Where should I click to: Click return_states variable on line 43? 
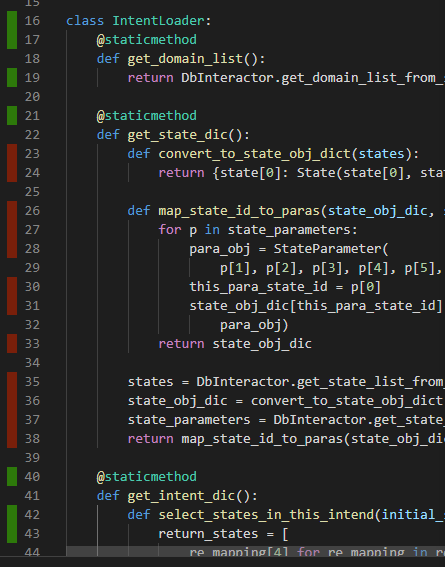[208, 533]
